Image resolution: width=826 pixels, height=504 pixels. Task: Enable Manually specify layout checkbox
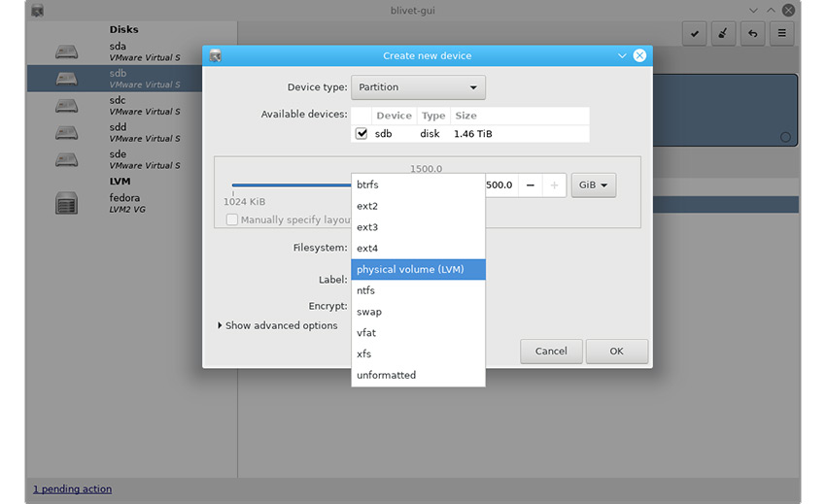coord(232,220)
